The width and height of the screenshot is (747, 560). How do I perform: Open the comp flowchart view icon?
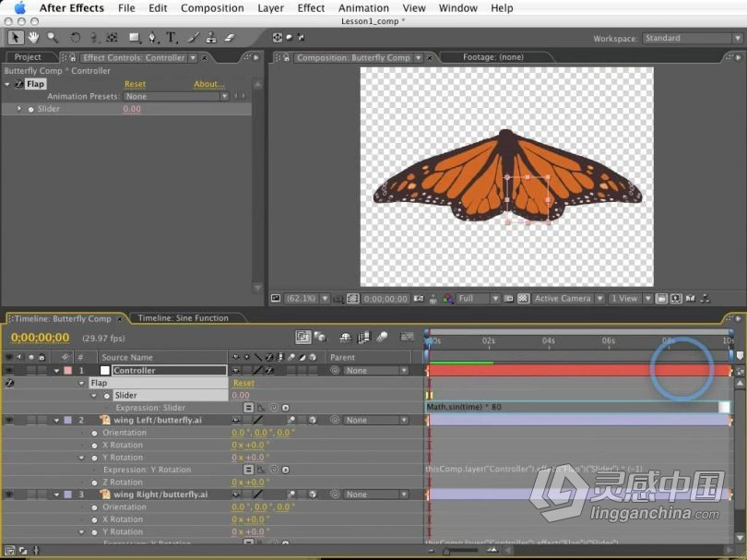click(705, 298)
